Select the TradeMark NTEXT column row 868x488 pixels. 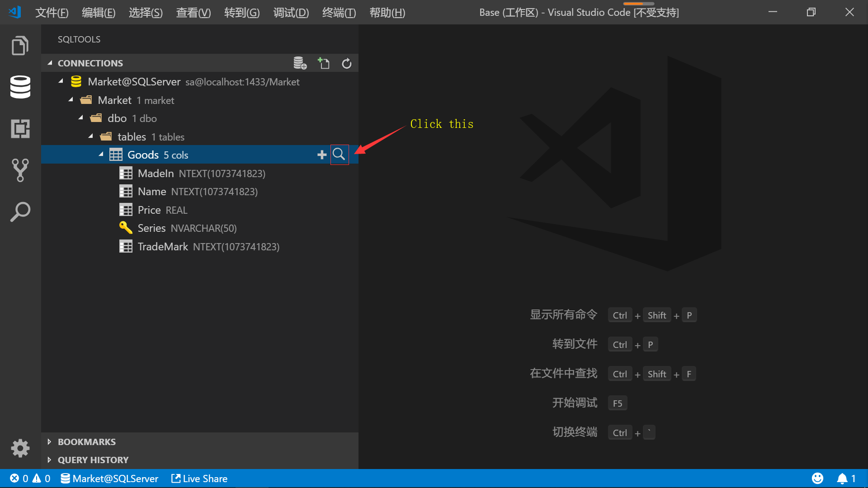tap(200, 247)
